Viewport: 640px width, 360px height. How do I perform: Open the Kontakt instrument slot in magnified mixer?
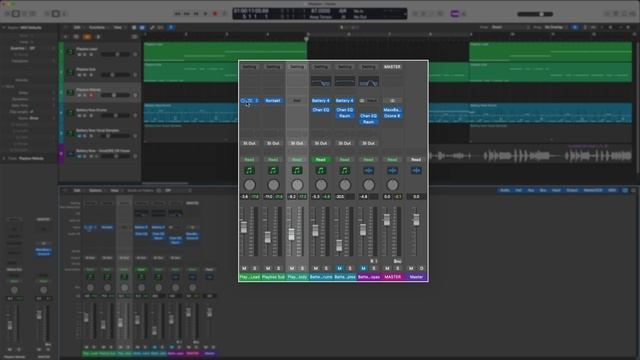tap(273, 100)
